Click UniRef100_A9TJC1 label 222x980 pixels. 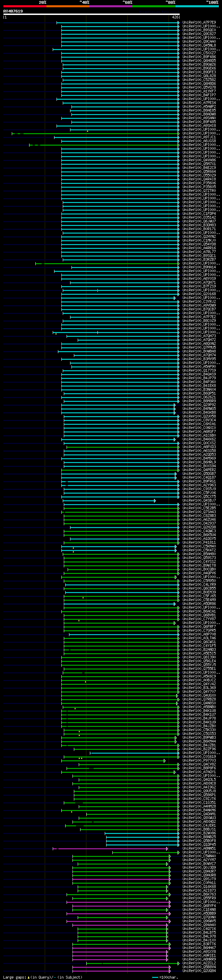(199, 137)
